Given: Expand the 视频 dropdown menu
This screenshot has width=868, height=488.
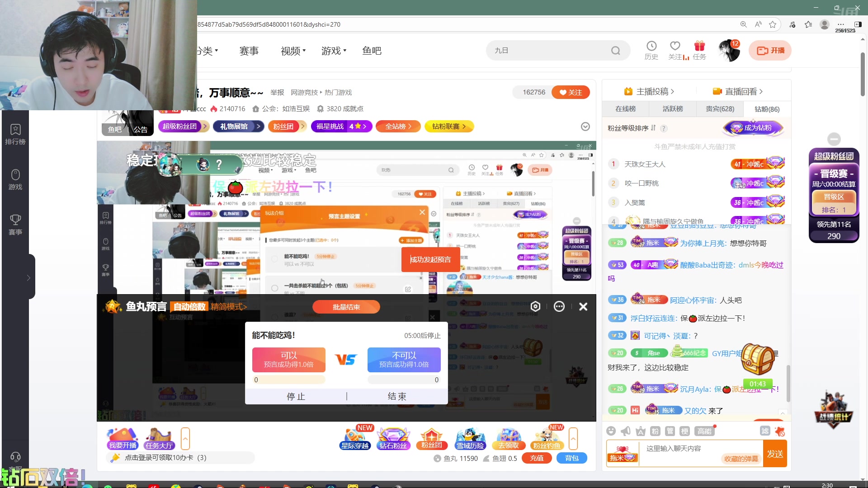Looking at the screenshot, I should click(293, 51).
